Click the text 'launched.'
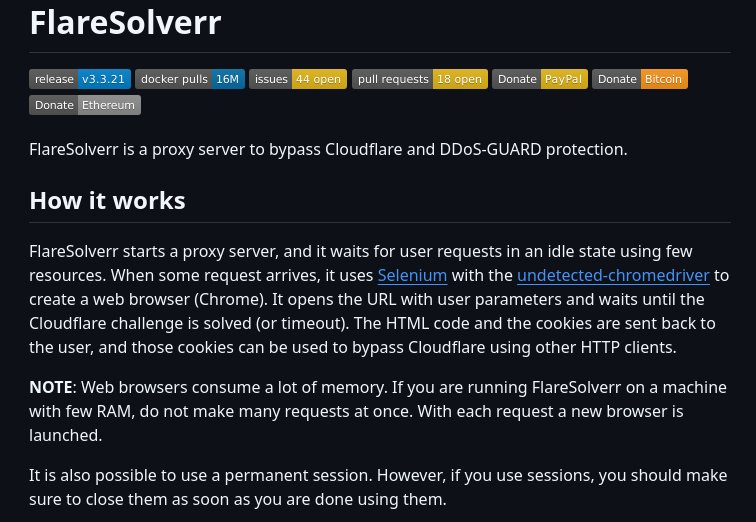This screenshot has width=756, height=522. tap(66, 436)
